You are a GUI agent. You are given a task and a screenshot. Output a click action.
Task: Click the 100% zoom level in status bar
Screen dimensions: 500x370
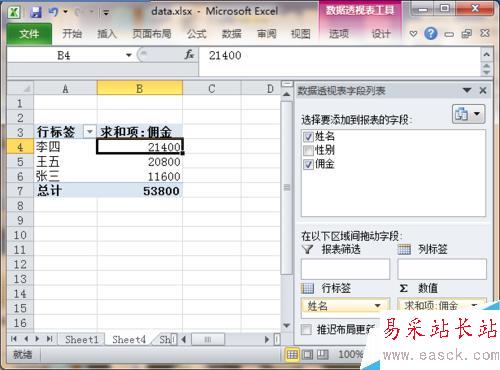(350, 354)
